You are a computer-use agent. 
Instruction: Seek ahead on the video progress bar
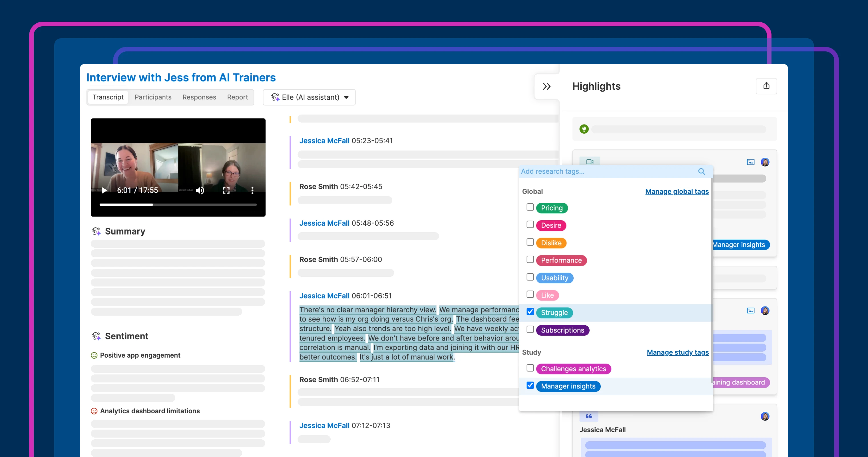[202, 204]
